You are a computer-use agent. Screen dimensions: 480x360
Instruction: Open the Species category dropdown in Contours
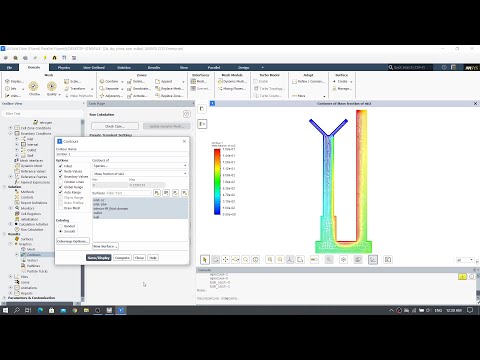[140, 166]
